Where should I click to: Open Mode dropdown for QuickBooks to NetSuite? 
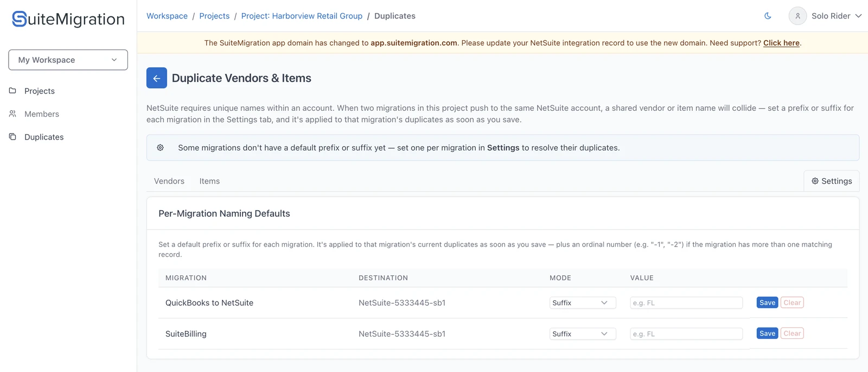pos(583,302)
